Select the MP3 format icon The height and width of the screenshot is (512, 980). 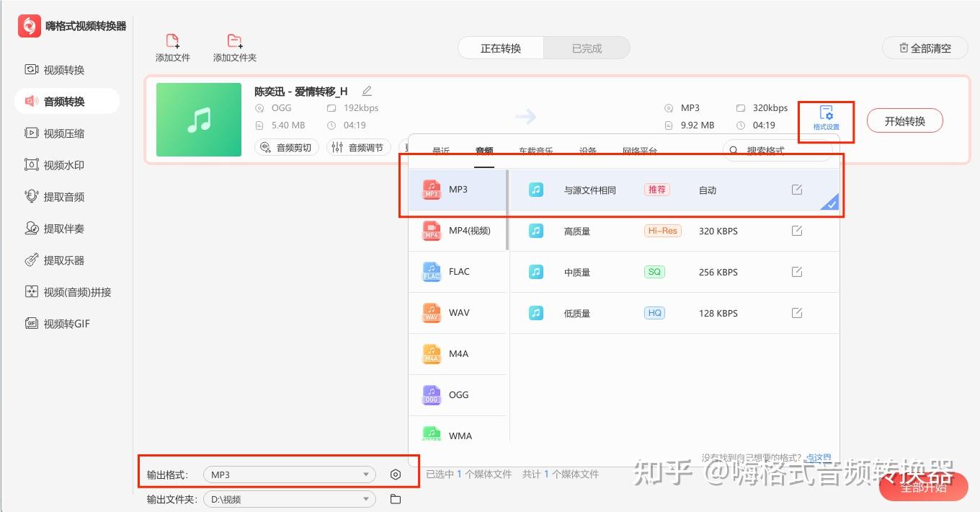point(431,190)
